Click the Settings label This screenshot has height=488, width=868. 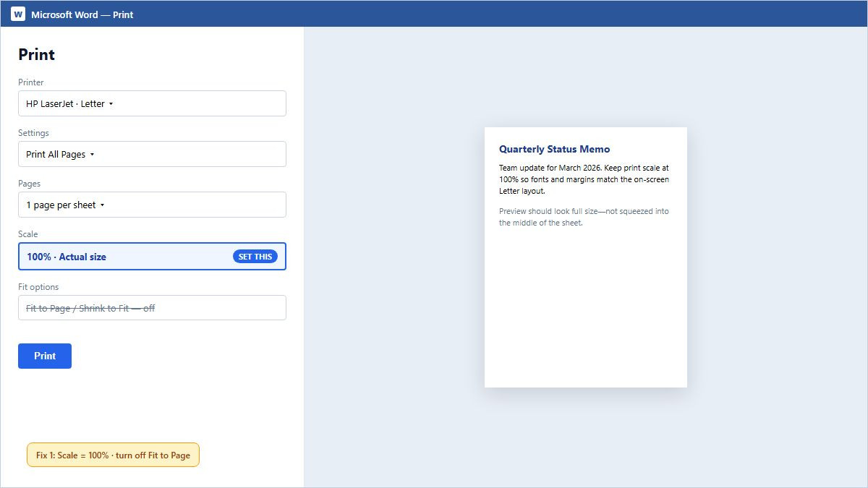[33, 133]
